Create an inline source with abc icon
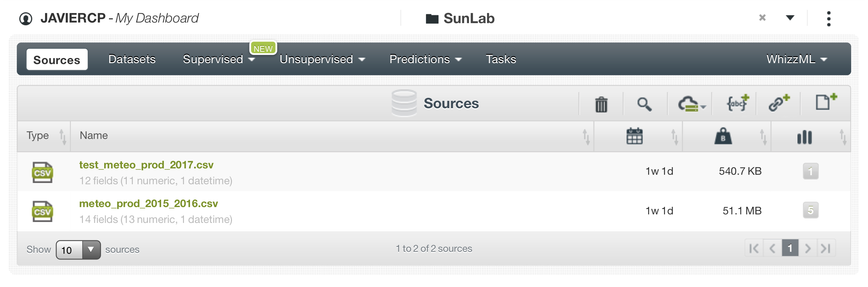Screen dimensions: 868x287 (737, 104)
